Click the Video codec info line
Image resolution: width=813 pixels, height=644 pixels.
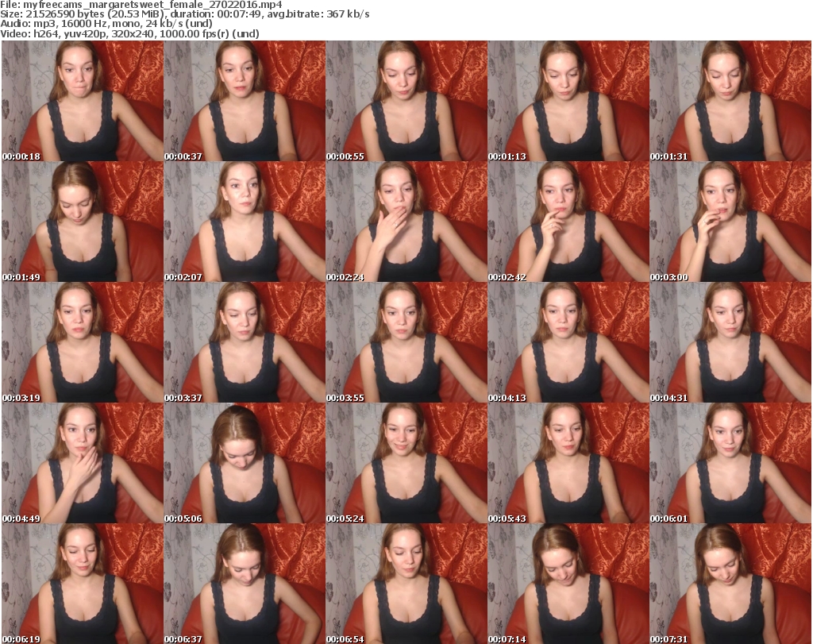tap(129, 33)
